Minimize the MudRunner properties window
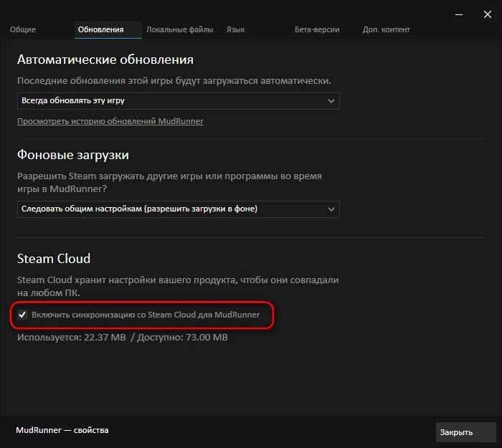The height and width of the screenshot is (448, 502). [459, 14]
